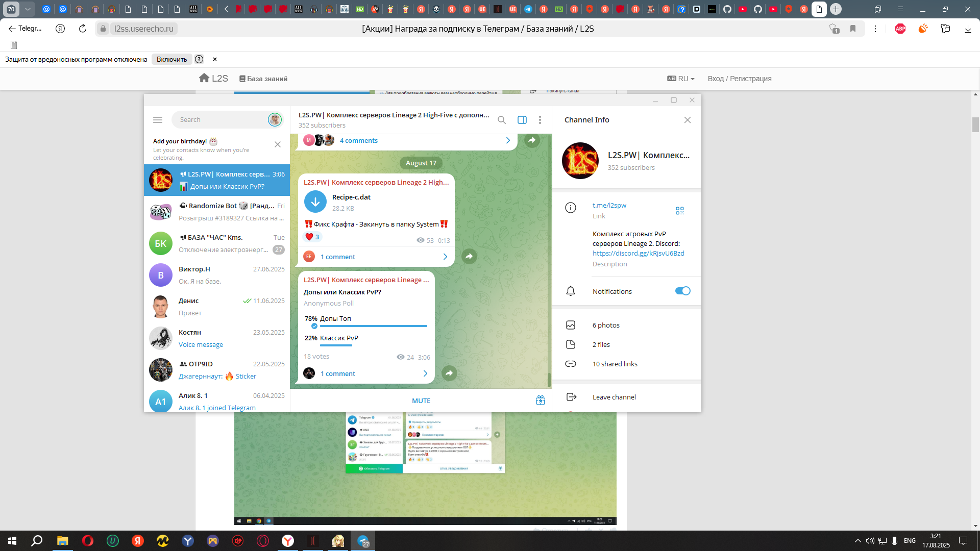
Task: Open browser downloads arrow icon
Action: [x=968, y=29]
